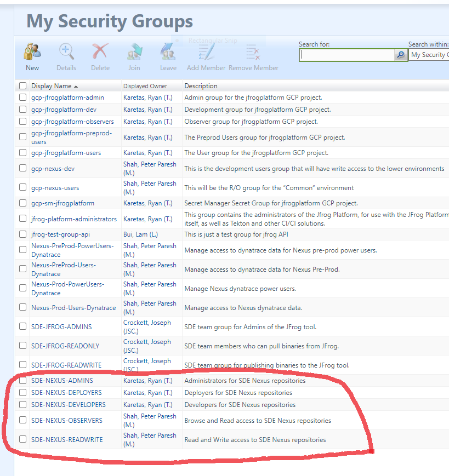The image size is (449, 476).
Task: Open the Nexus-Prod-Users-Dynatrace group link
Action: pos(73,308)
